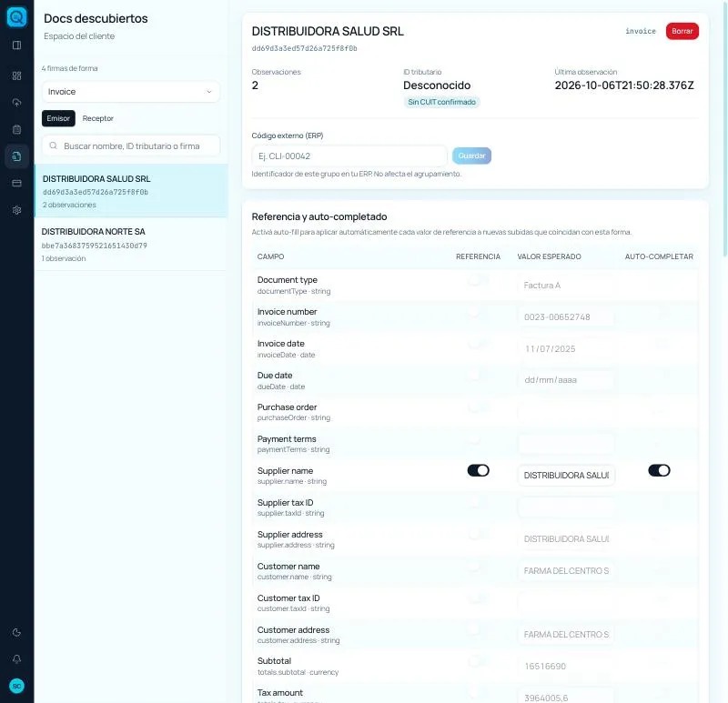Focus the Código externo (ERP) input

[x=349, y=156]
